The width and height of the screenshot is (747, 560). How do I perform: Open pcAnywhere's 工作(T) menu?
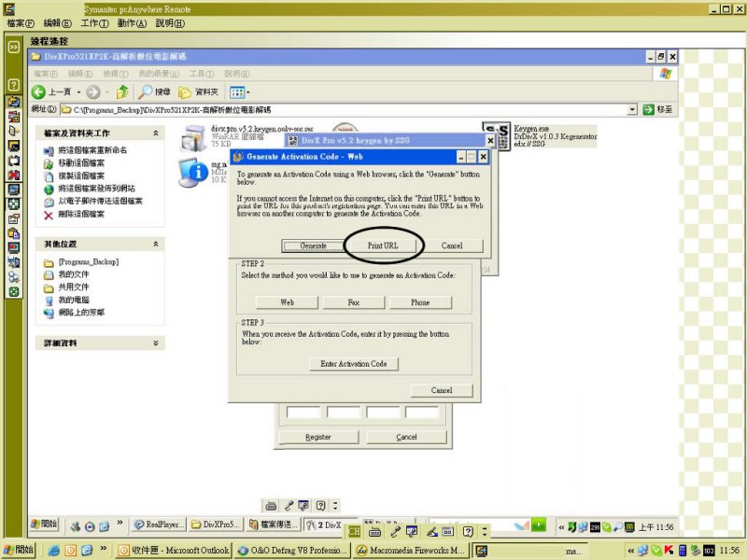(x=94, y=23)
